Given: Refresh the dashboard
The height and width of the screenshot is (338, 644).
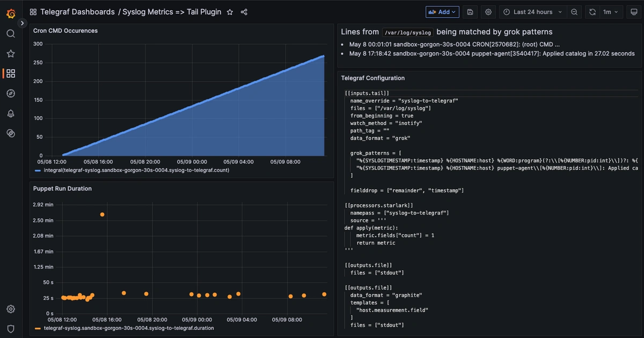Looking at the screenshot, I should (592, 12).
